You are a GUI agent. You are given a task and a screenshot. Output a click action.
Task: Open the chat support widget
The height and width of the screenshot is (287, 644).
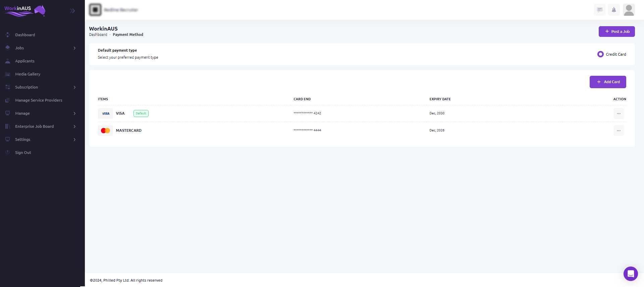coord(631,274)
